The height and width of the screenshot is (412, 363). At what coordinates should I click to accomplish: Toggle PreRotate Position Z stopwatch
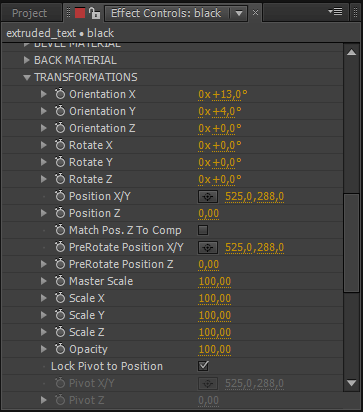(x=60, y=264)
